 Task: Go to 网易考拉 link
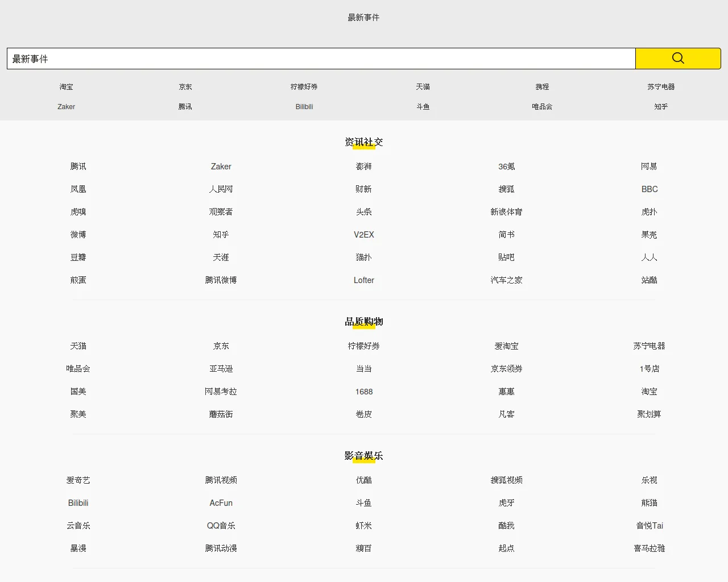(221, 392)
